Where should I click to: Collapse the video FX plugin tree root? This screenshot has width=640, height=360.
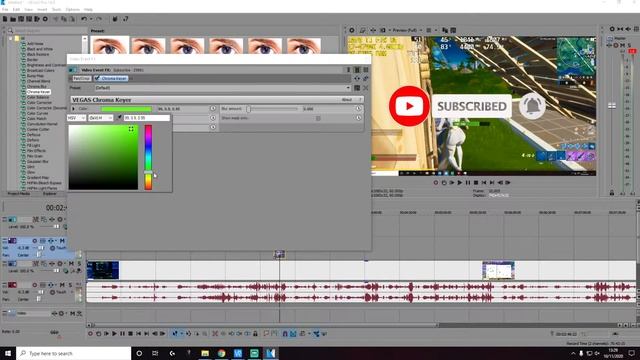(x=11, y=38)
